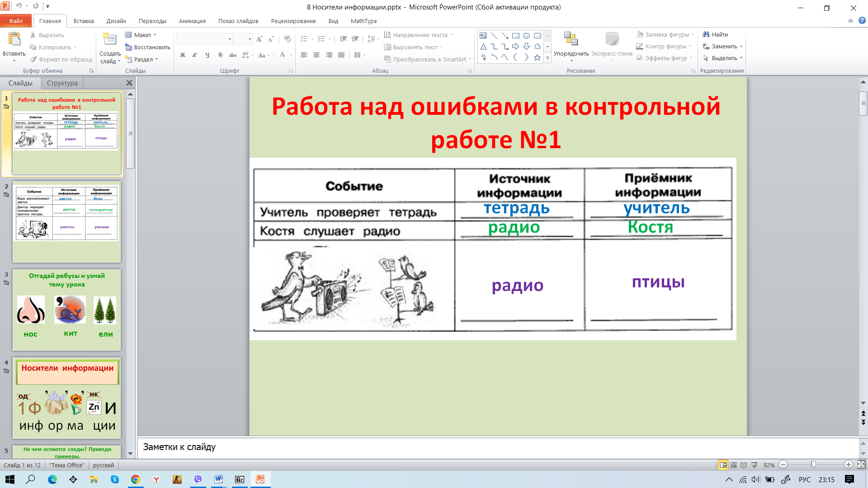Click the zoom slider handle
Image resolution: width=868 pixels, height=488 pixels.
tap(813, 465)
